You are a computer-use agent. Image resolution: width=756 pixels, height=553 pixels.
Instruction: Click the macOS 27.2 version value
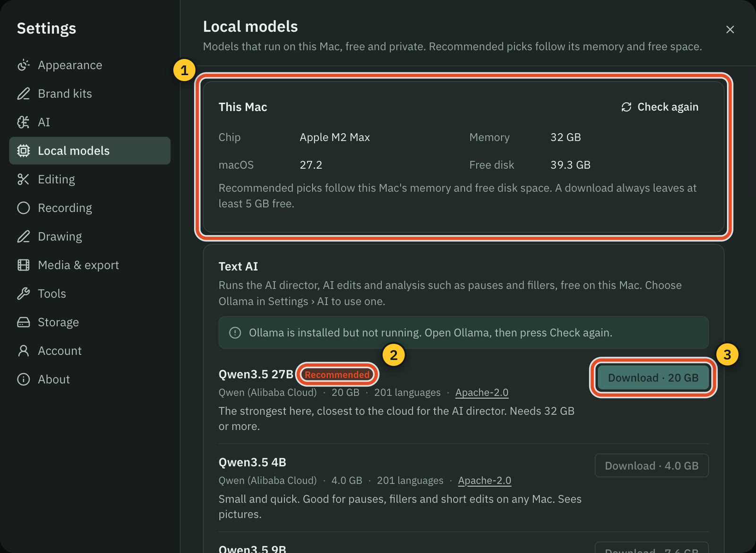[x=311, y=165]
